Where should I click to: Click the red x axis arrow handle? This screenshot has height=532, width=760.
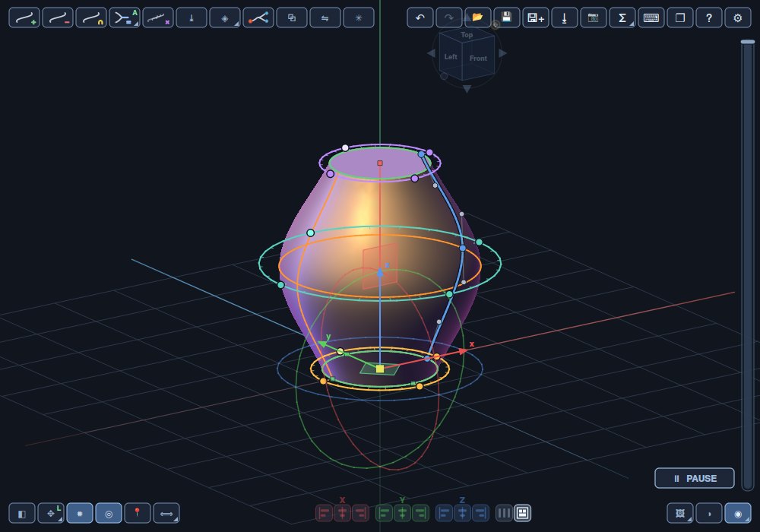click(464, 351)
